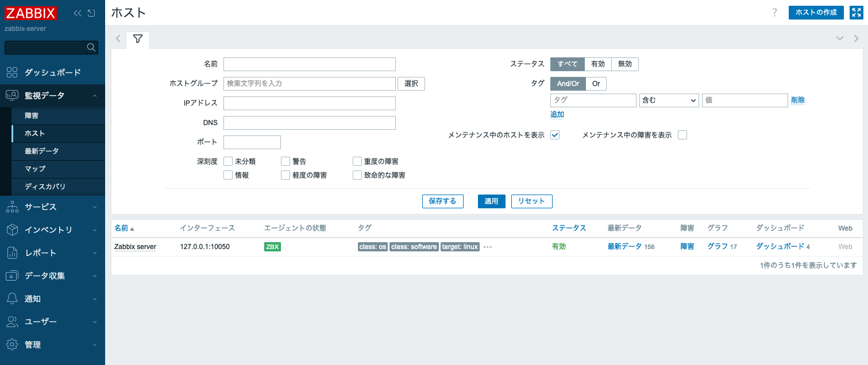Click the Zabbix logo in the sidebar

point(31,13)
